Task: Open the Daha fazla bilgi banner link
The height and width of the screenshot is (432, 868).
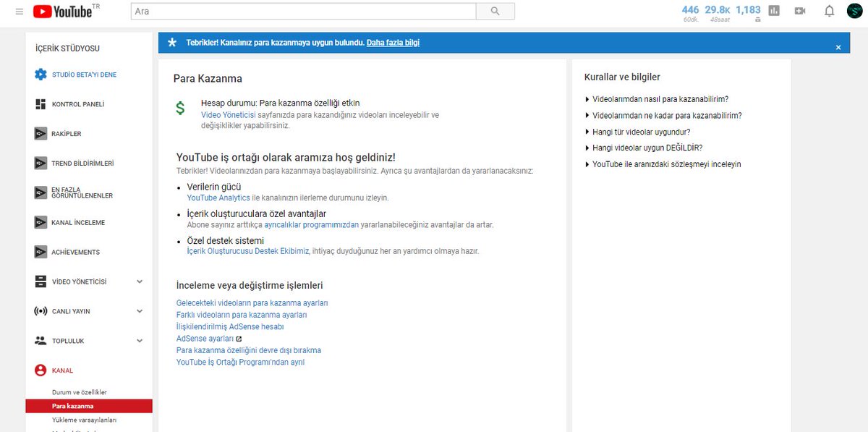Action: point(393,43)
